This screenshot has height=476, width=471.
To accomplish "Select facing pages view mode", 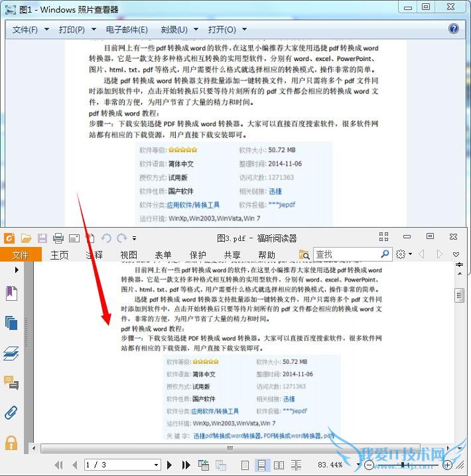I will (279, 465).
